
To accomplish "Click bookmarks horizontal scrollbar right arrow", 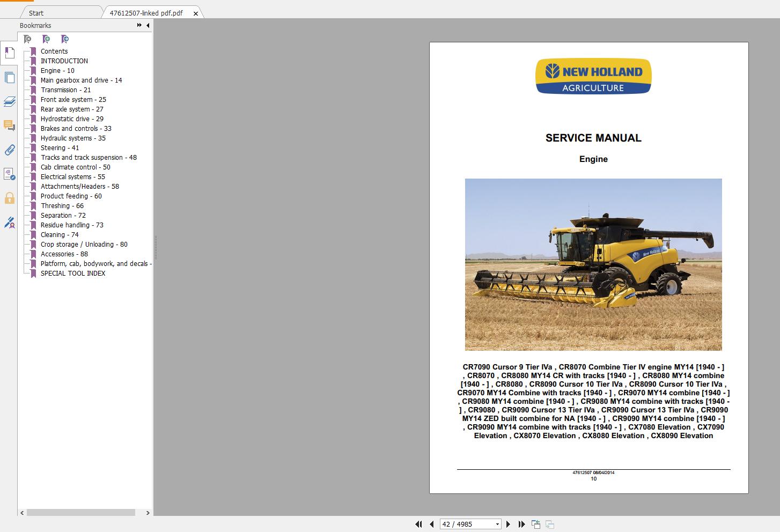I will click(148, 513).
